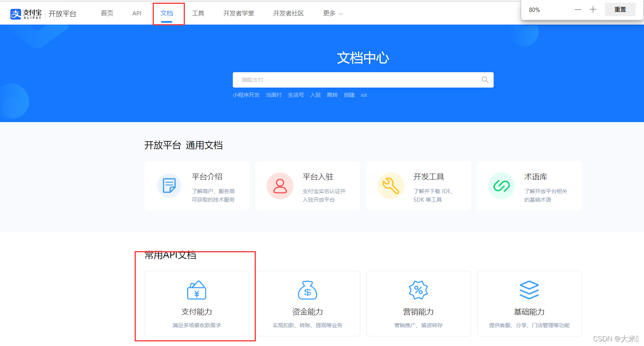Click the 80% zoom level text

point(534,10)
